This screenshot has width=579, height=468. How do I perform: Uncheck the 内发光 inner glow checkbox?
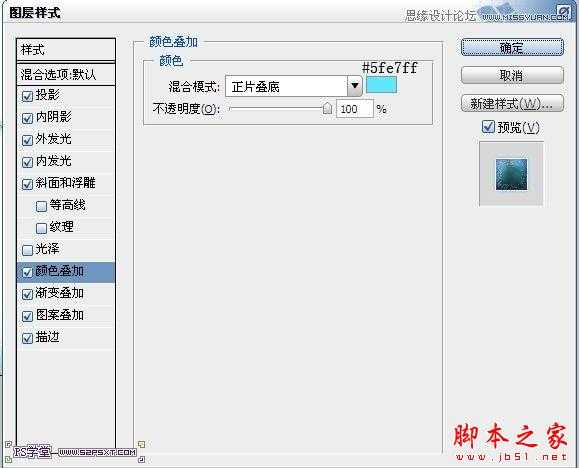click(27, 162)
